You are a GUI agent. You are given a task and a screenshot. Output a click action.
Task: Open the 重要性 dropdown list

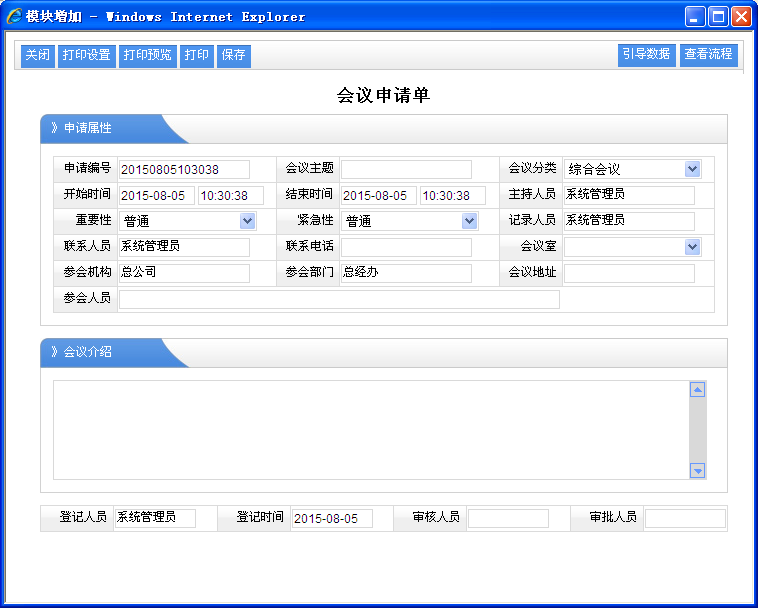pyautogui.click(x=247, y=221)
